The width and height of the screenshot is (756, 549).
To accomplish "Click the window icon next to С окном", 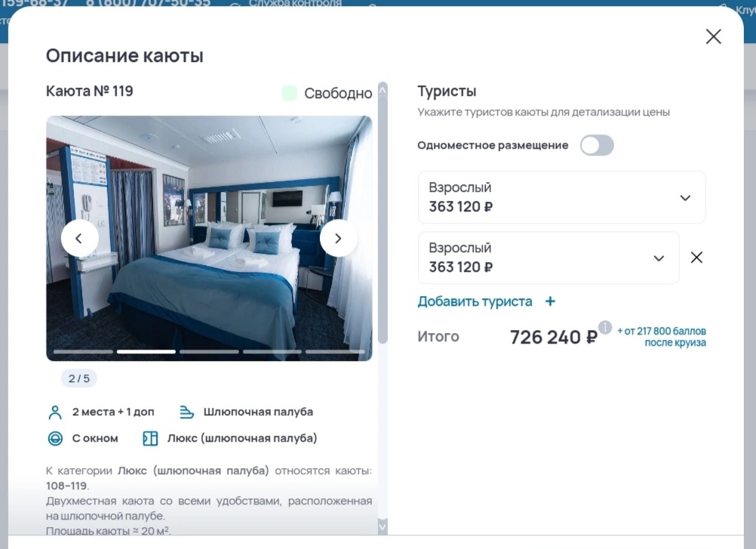I will pyautogui.click(x=55, y=439).
